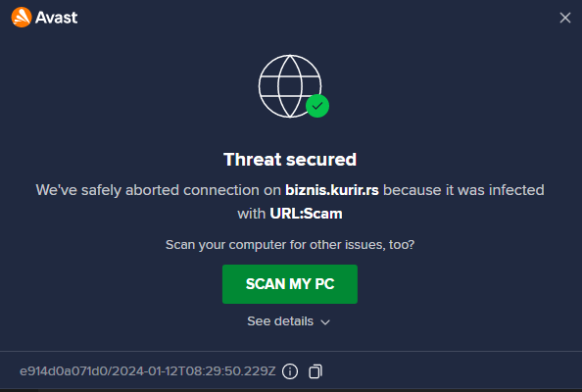Click 'Scan your computer for other issues' text
This screenshot has height=392, width=582.
click(x=290, y=245)
